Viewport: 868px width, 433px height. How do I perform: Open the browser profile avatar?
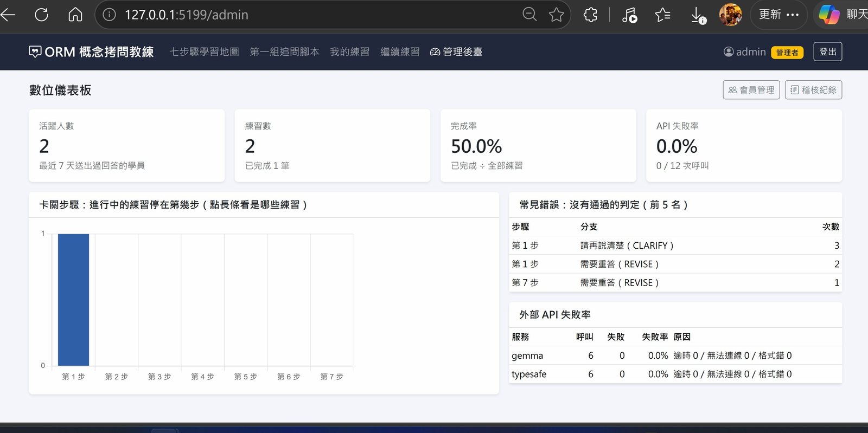tap(730, 15)
